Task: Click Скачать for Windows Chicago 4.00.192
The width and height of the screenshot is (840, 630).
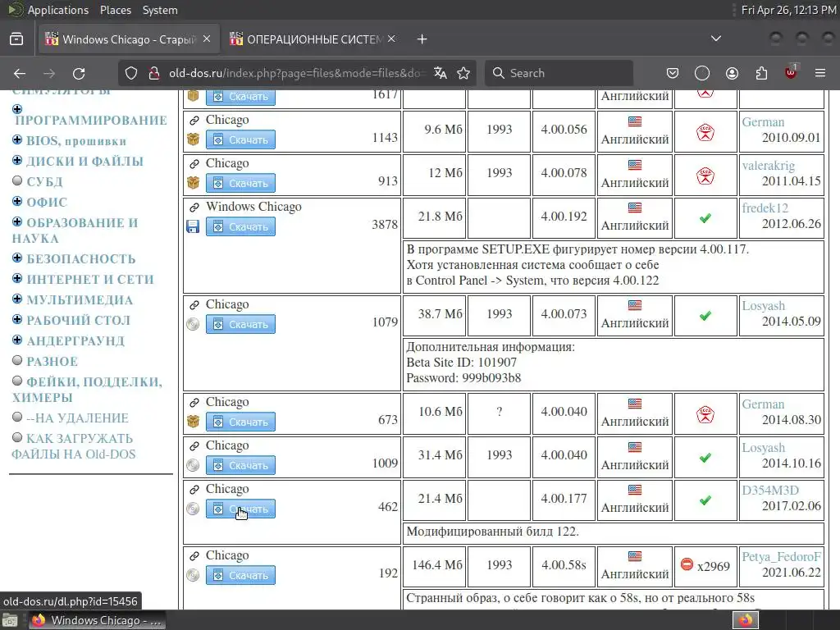Action: [240, 226]
